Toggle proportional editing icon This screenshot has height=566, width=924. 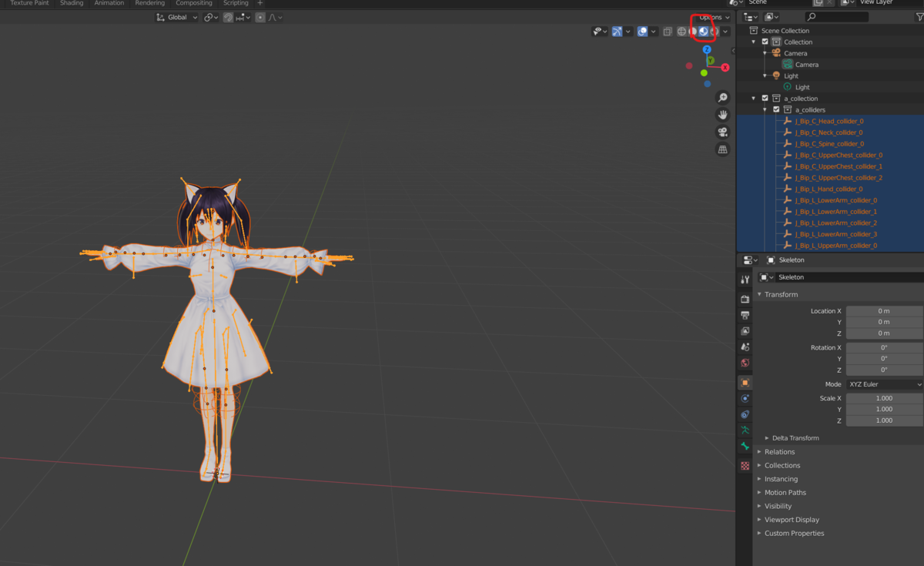[x=260, y=17]
